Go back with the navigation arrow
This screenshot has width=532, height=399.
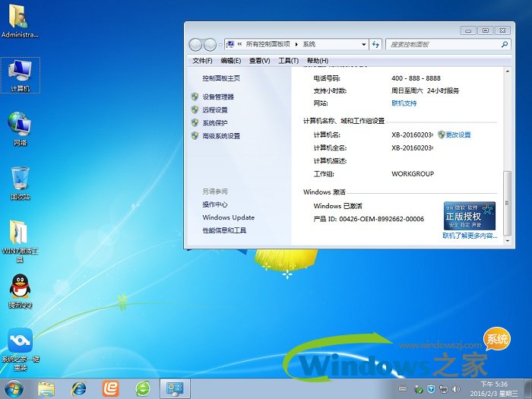coord(195,44)
